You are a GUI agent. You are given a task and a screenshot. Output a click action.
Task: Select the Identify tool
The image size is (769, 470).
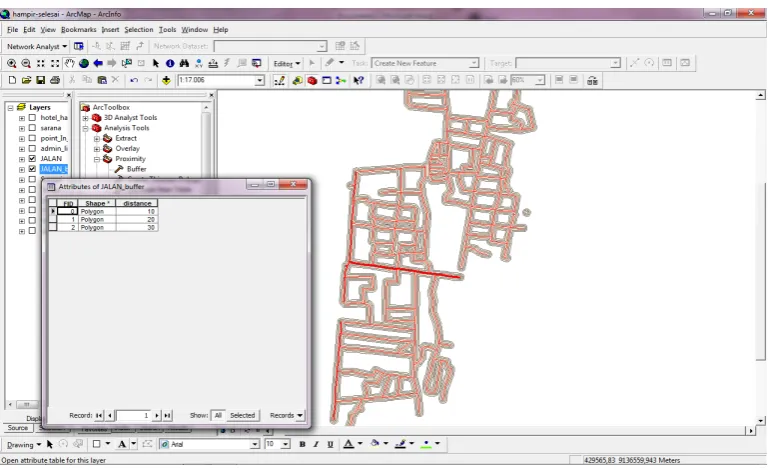[170, 63]
